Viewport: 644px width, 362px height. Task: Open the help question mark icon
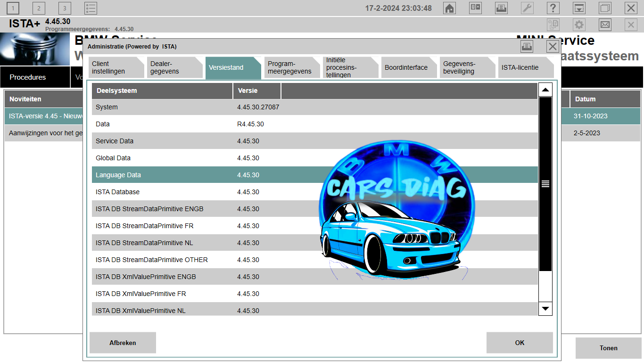coord(553,8)
